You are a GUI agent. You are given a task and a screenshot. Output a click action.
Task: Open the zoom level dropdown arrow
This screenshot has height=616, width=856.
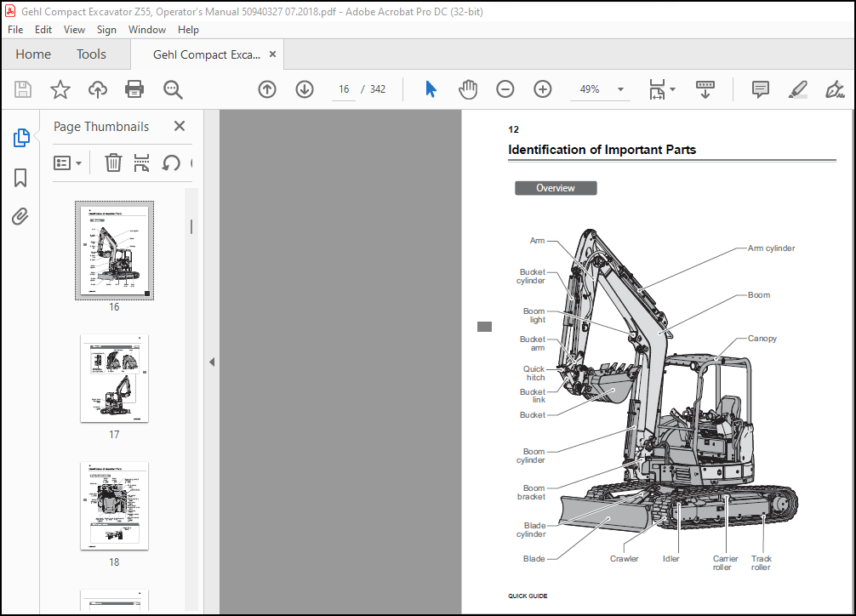[x=620, y=89]
